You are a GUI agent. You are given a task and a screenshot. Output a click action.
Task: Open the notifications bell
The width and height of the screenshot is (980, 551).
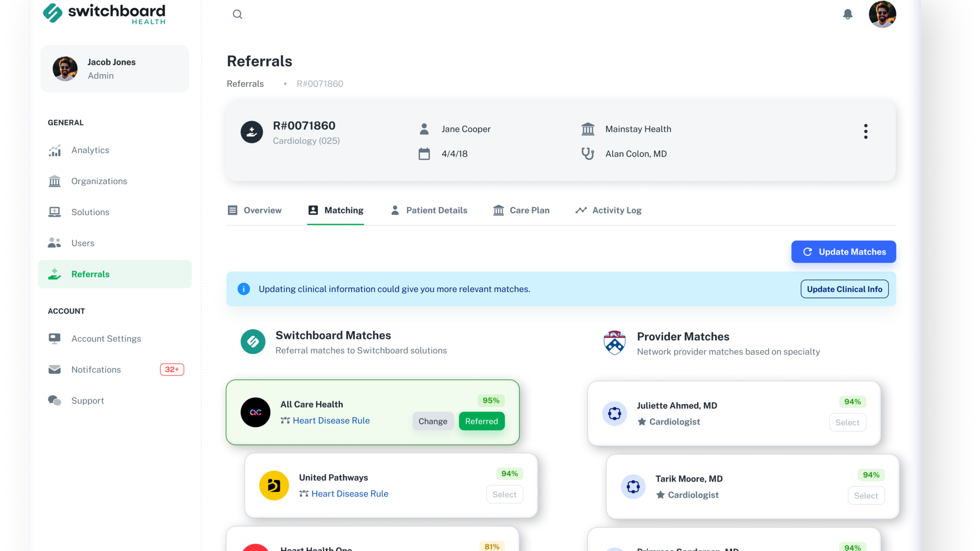848,14
